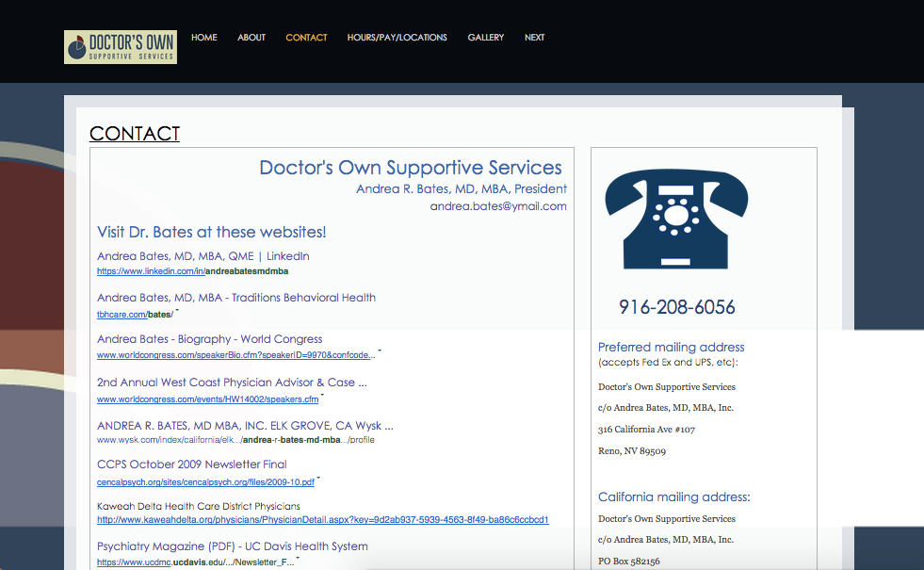Screen dimensions: 924x570
Task: Click 'Andrea Bates - Biography - World Congress'
Action: click(210, 339)
